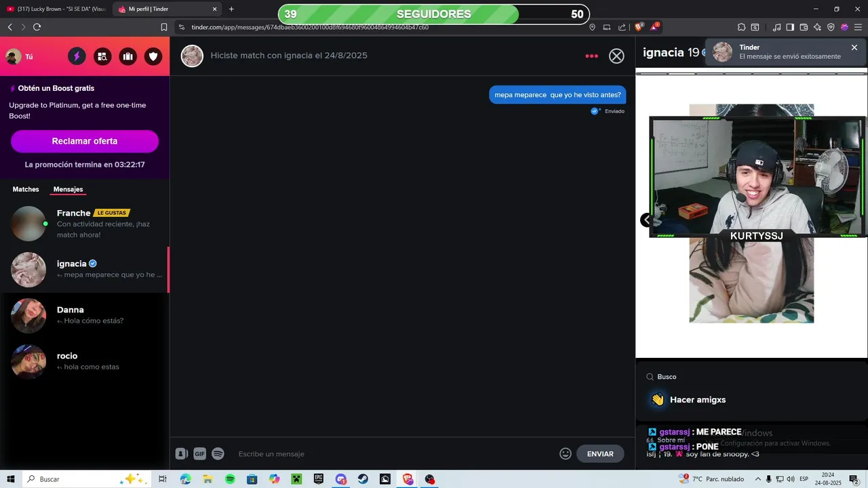Open Task View on the taskbar
This screenshot has width=868, height=488.
(163, 479)
